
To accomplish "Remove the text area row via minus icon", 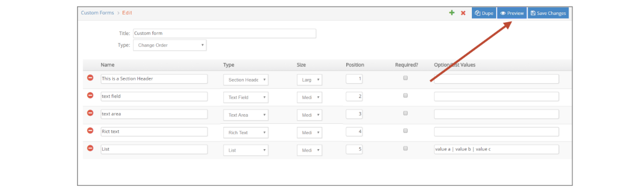I will coord(90,113).
